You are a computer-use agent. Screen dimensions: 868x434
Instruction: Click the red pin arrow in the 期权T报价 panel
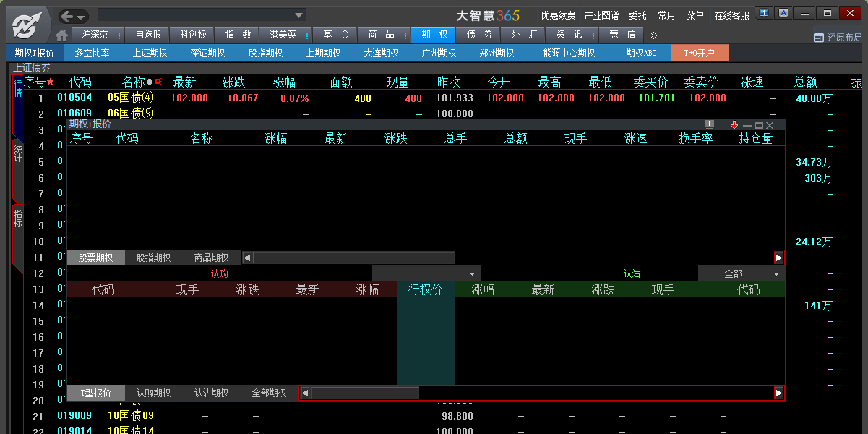[x=734, y=125]
